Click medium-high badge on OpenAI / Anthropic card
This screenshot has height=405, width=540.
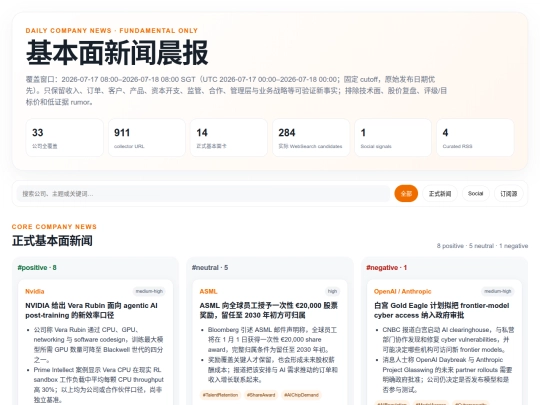498,291
